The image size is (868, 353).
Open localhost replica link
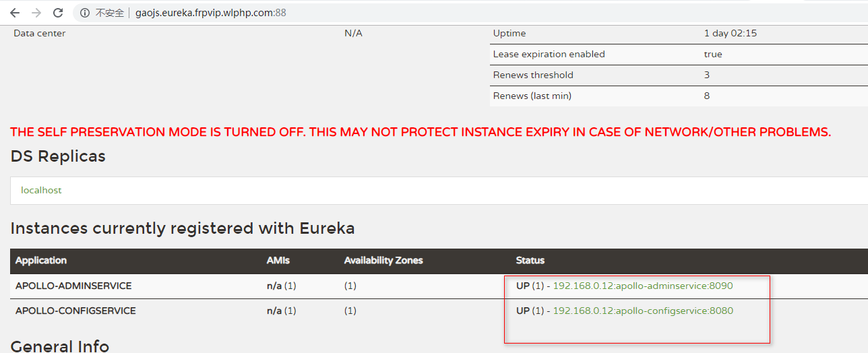[41, 191]
